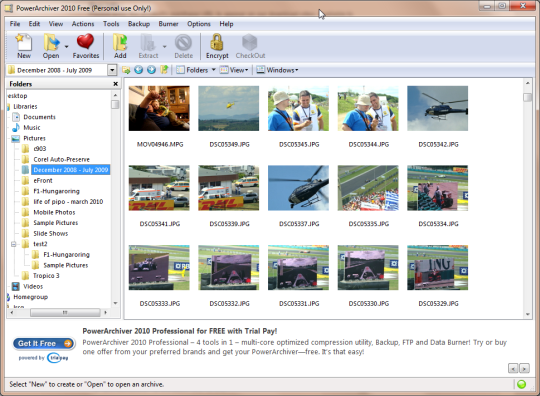Click next ad arrow button

tap(524, 368)
